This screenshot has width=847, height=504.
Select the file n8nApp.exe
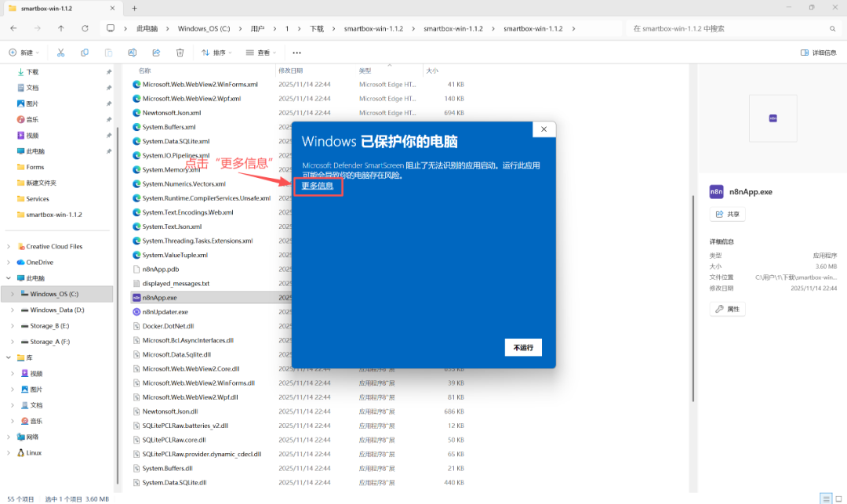pos(159,298)
